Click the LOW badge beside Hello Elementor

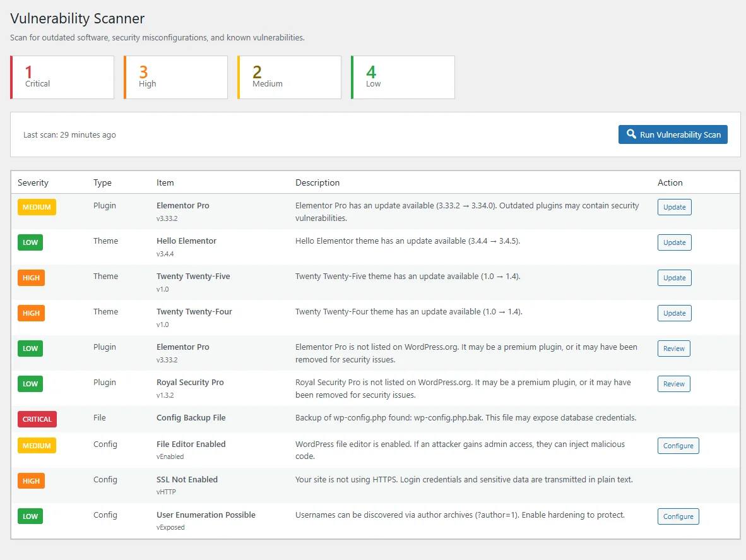click(30, 242)
